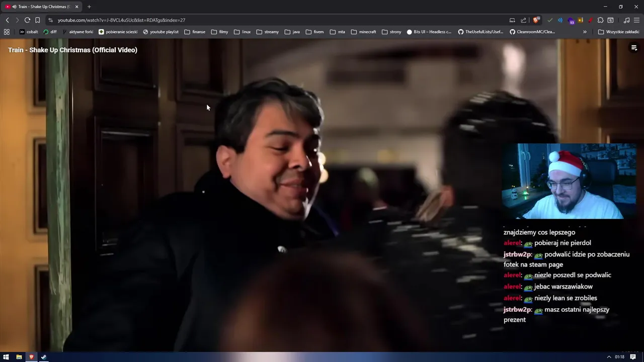Open the Brave main hamburger menu
The image size is (644, 362).
point(636,20)
